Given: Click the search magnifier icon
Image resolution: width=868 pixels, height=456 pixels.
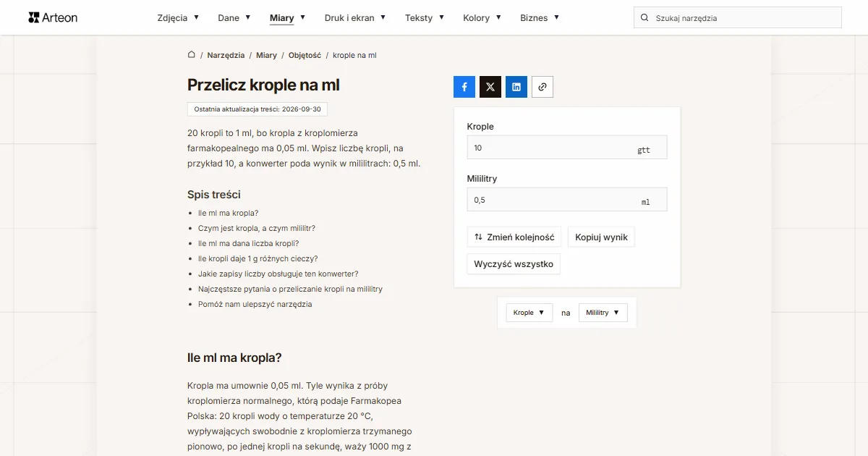Looking at the screenshot, I should pos(644,18).
